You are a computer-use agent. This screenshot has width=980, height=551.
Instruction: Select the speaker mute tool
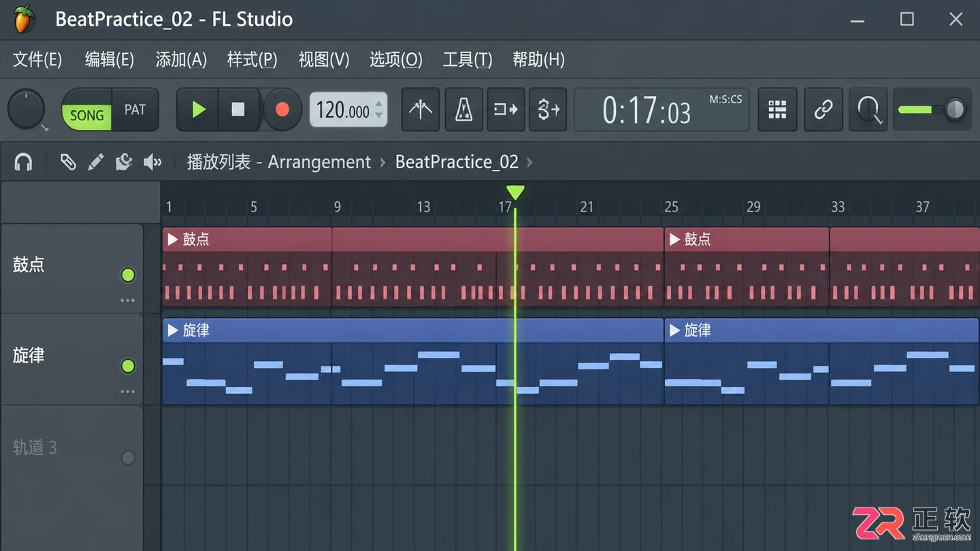(x=152, y=162)
